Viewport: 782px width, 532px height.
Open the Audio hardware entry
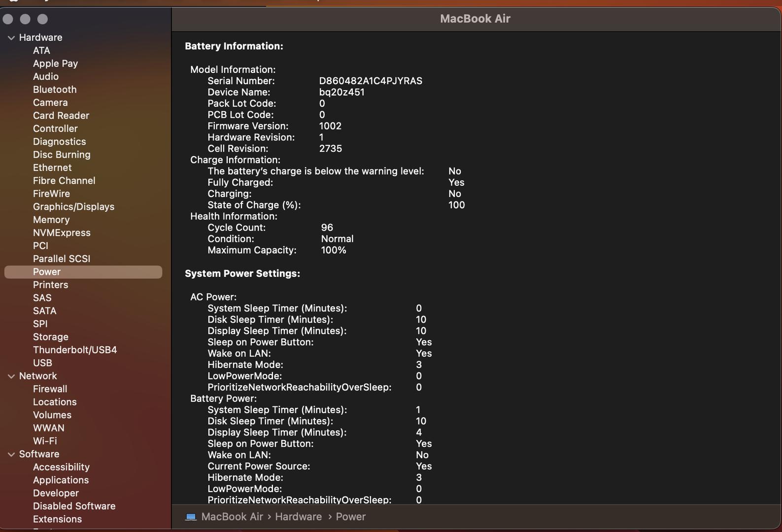point(46,76)
